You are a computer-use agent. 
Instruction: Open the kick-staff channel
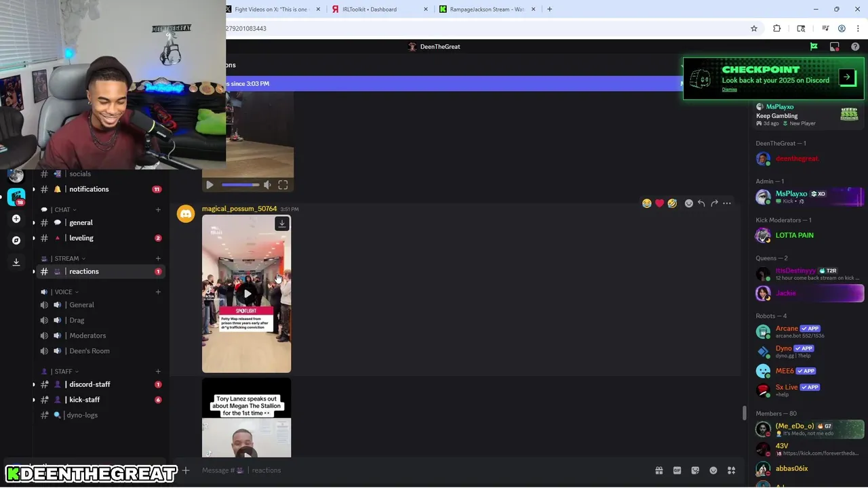point(101,400)
